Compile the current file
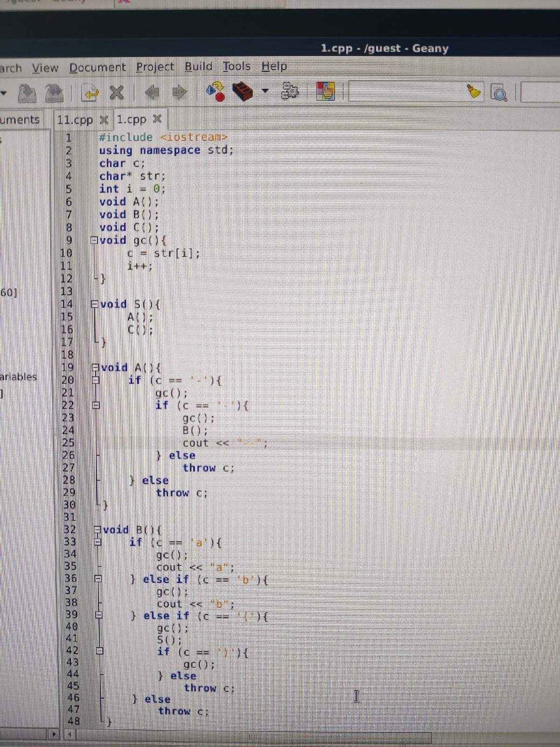This screenshot has width=560, height=747. click(216, 91)
